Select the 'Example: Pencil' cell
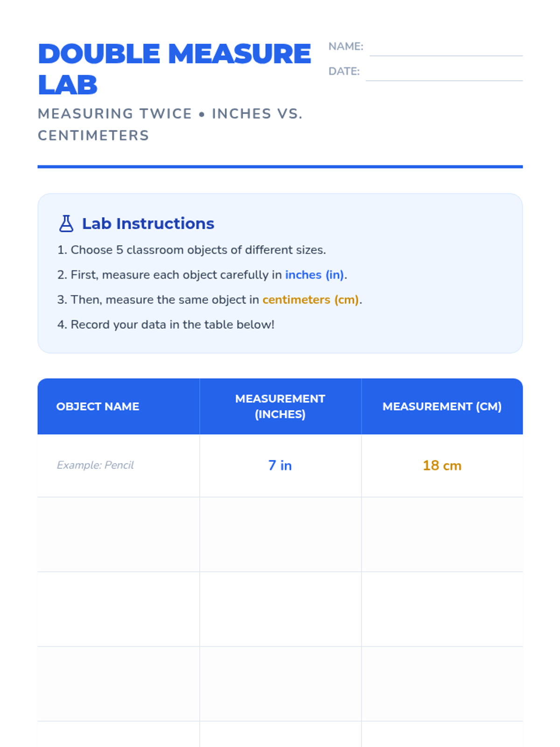Image resolution: width=560 pixels, height=747 pixels. [119, 465]
